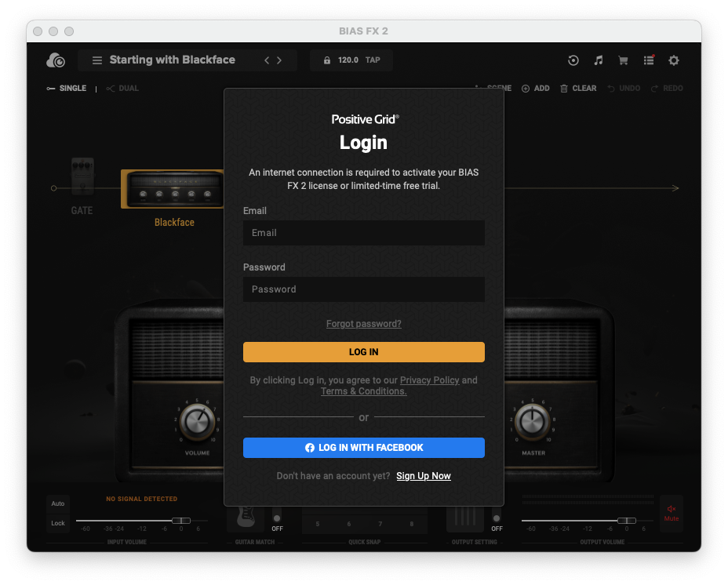Click the 'Starting with Blackface' preset name
The width and height of the screenshot is (728, 585).
pyautogui.click(x=173, y=60)
